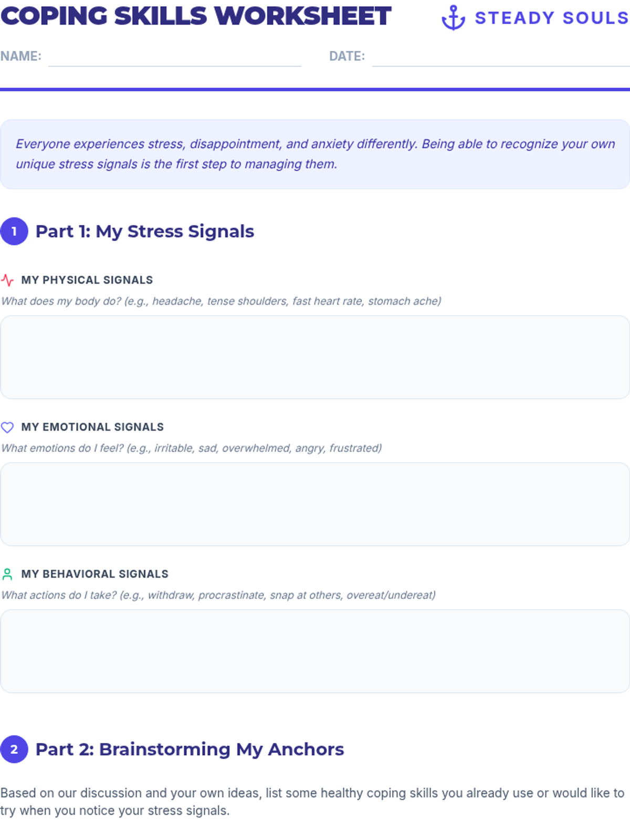The width and height of the screenshot is (630, 840).
Task: Click the healthy coping skills instruction paragraph
Action: click(x=312, y=801)
